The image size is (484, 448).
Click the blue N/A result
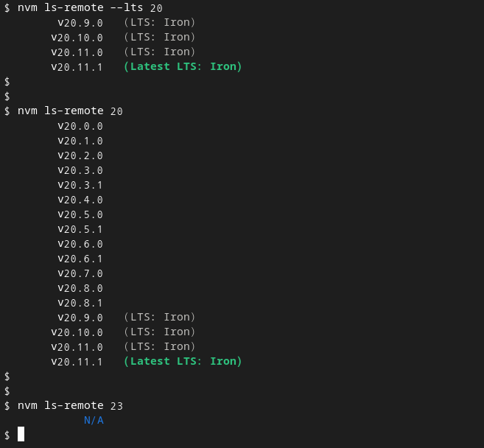point(94,420)
